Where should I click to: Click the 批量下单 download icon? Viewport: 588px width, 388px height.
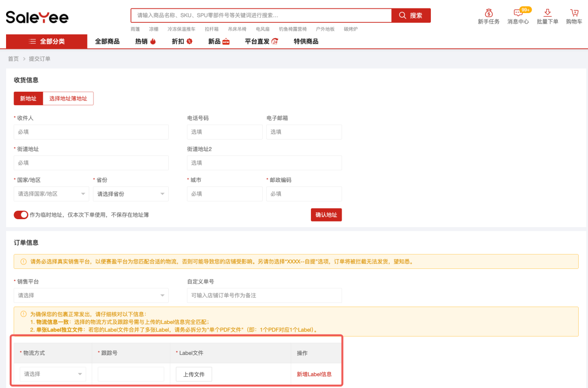(547, 13)
